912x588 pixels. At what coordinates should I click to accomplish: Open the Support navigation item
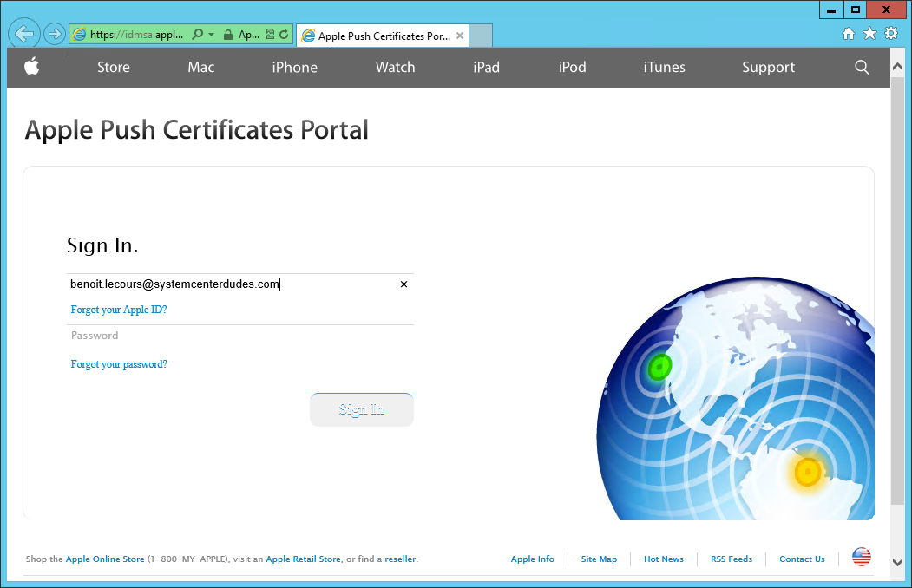[768, 68]
